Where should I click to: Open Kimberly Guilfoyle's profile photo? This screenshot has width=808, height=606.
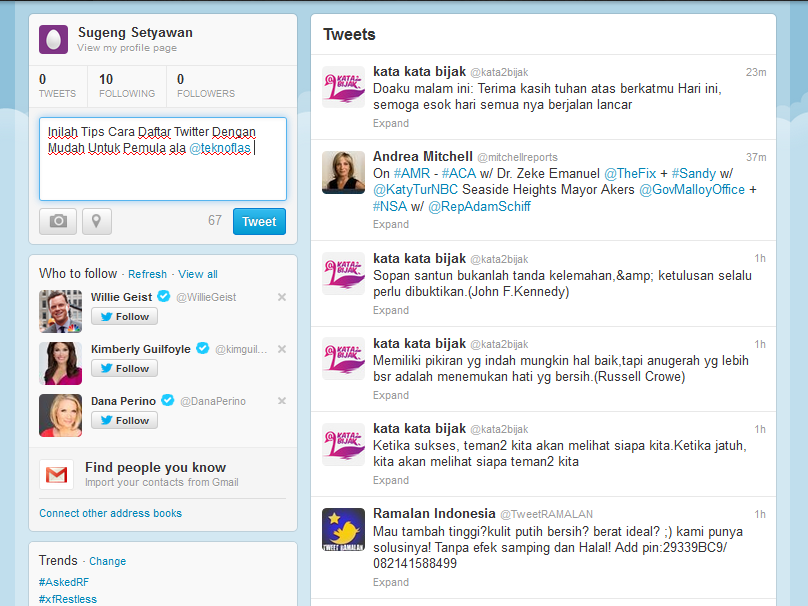point(60,363)
